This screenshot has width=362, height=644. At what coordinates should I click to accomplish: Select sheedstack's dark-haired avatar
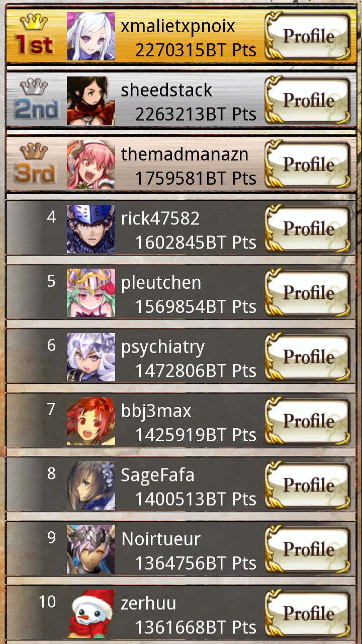pyautogui.click(x=91, y=100)
